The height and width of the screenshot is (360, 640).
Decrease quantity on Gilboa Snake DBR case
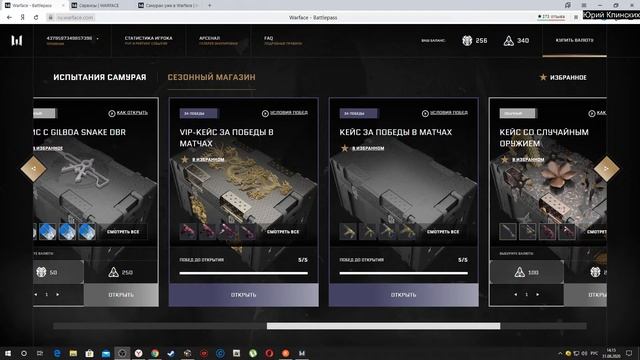coord(36,294)
